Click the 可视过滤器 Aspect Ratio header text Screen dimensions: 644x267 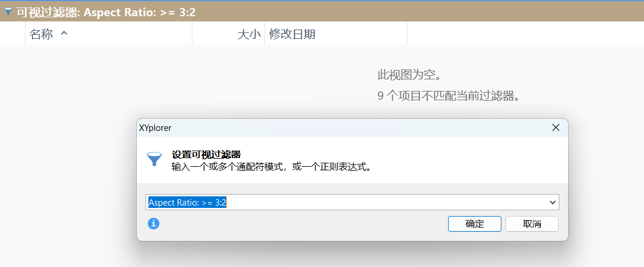tap(106, 12)
